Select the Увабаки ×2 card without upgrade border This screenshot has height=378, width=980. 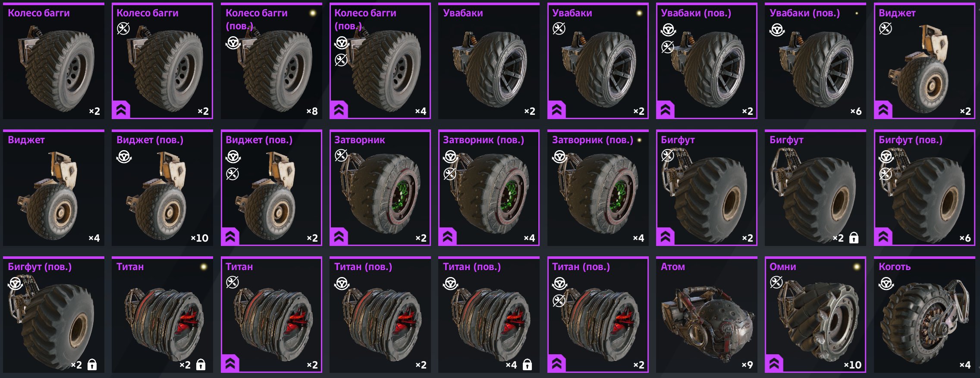pyautogui.click(x=489, y=61)
